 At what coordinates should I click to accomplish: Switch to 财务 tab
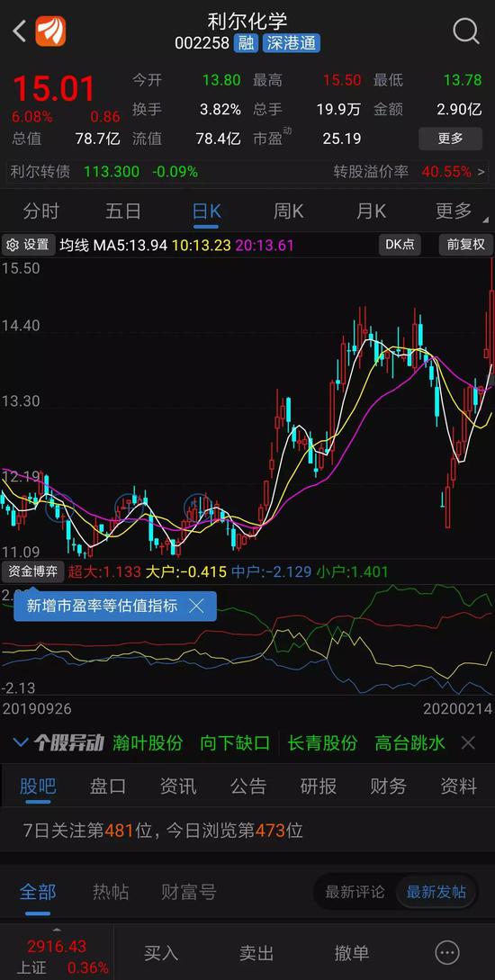388,787
